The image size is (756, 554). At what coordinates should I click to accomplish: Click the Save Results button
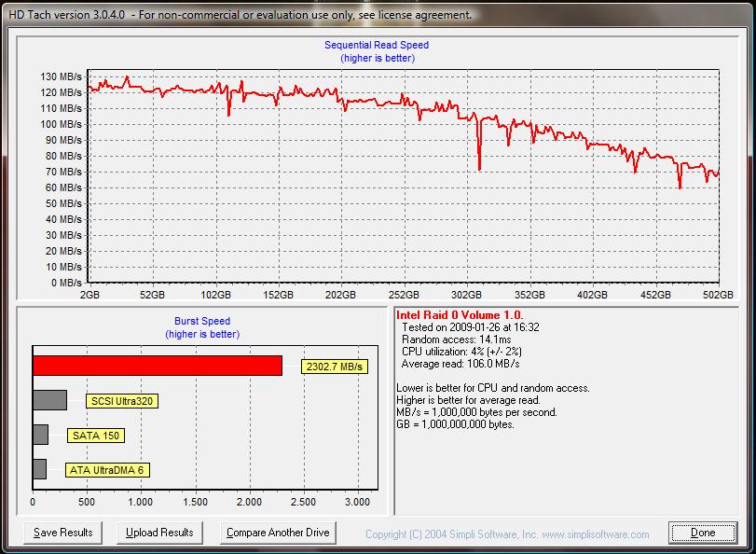click(63, 533)
